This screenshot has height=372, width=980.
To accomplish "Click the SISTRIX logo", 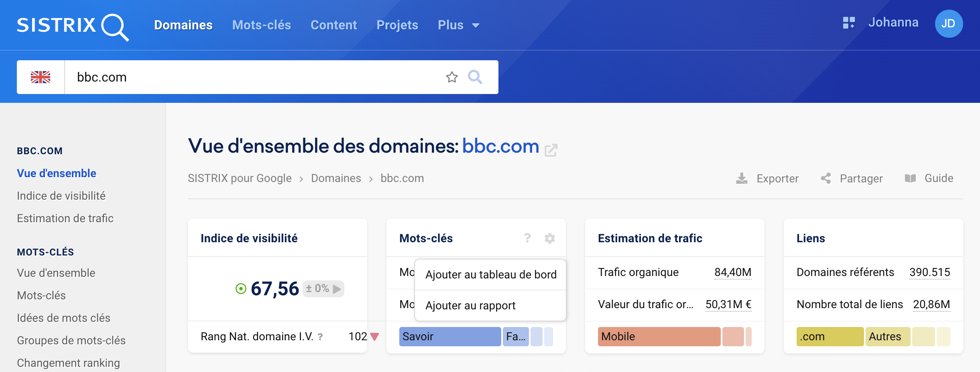I will click(73, 27).
